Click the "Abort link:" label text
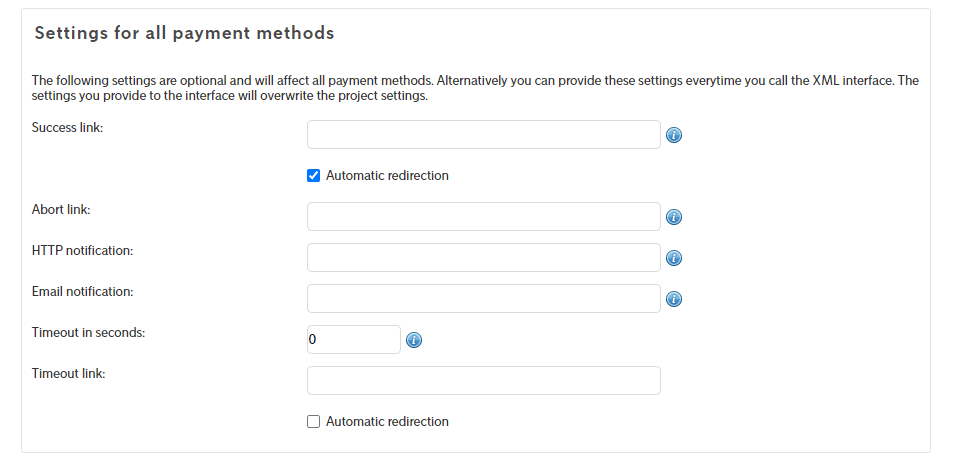Image resolution: width=955 pixels, height=462 pixels. point(62,210)
